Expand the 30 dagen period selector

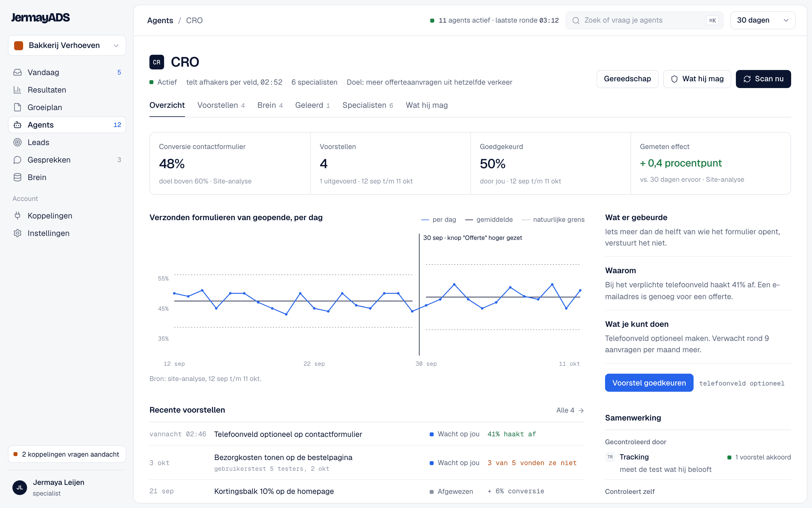(762, 20)
